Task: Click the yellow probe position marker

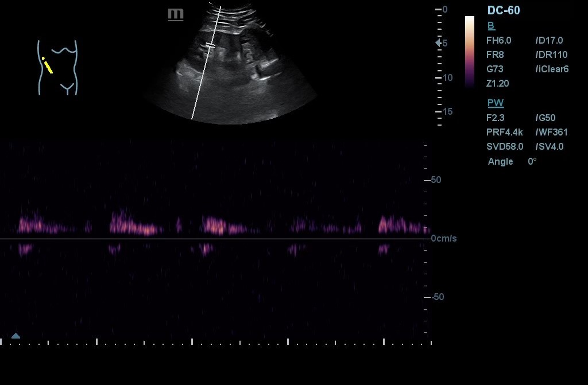Action: pos(48,65)
